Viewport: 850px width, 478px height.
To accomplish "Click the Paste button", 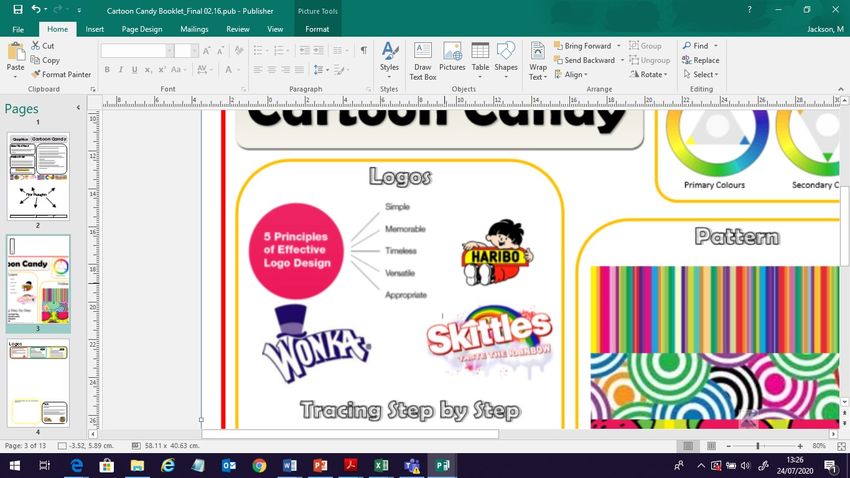I will click(x=15, y=60).
